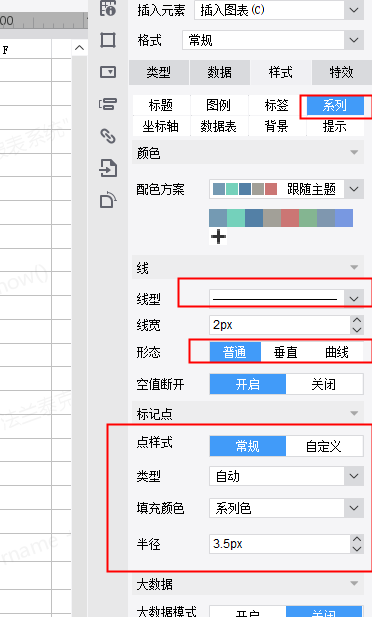Switch to the 数据 tab
Screen dimensions: 372x617
pos(220,72)
